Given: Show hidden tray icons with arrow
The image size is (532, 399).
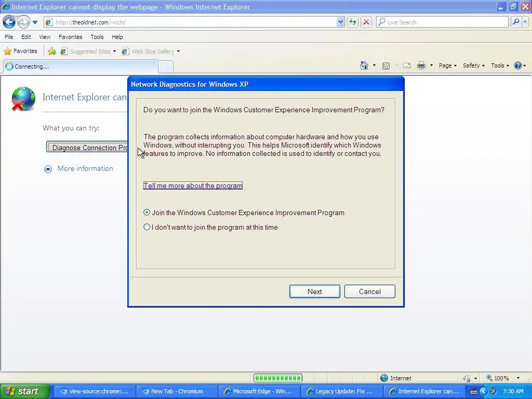Looking at the screenshot, I should point(484,392).
